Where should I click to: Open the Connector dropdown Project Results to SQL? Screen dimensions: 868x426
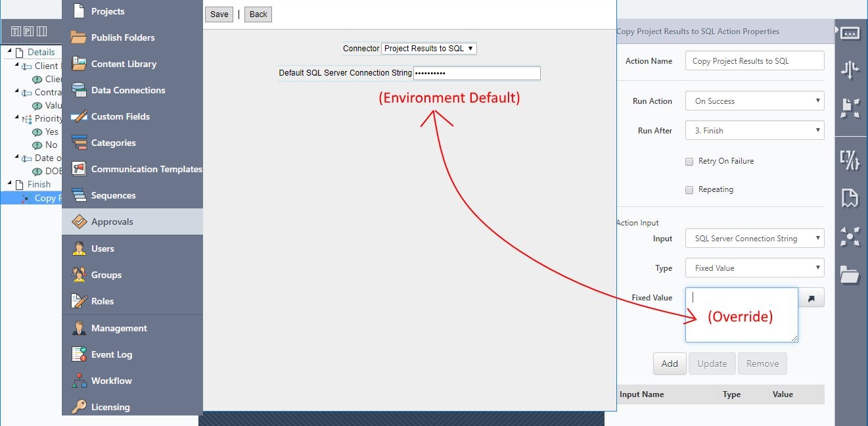[x=428, y=49]
